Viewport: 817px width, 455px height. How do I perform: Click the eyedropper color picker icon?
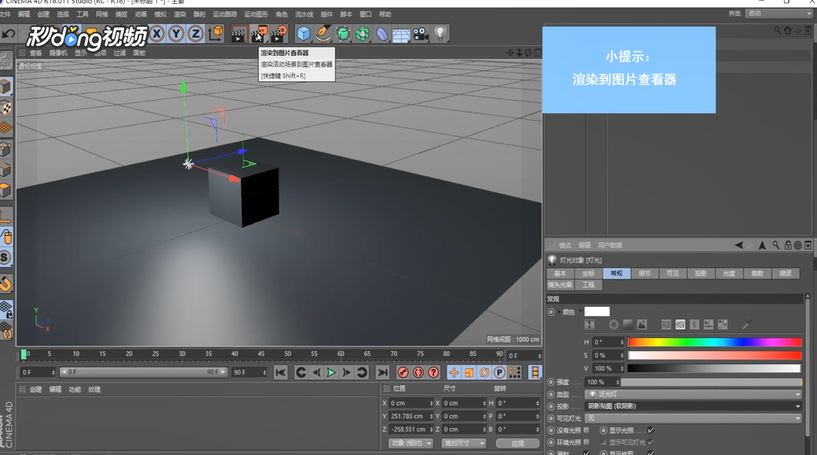pos(746,325)
